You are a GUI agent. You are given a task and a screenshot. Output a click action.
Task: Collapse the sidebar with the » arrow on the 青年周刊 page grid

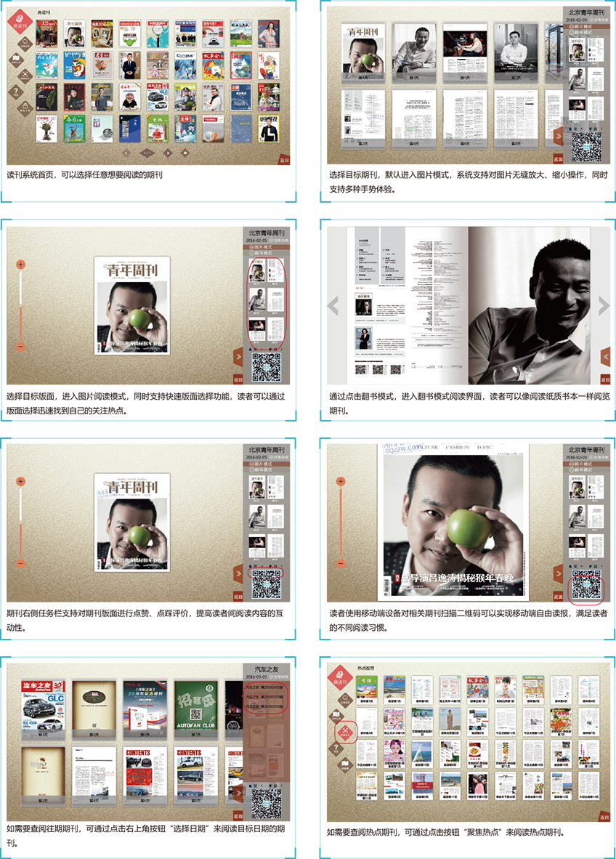pos(559,137)
